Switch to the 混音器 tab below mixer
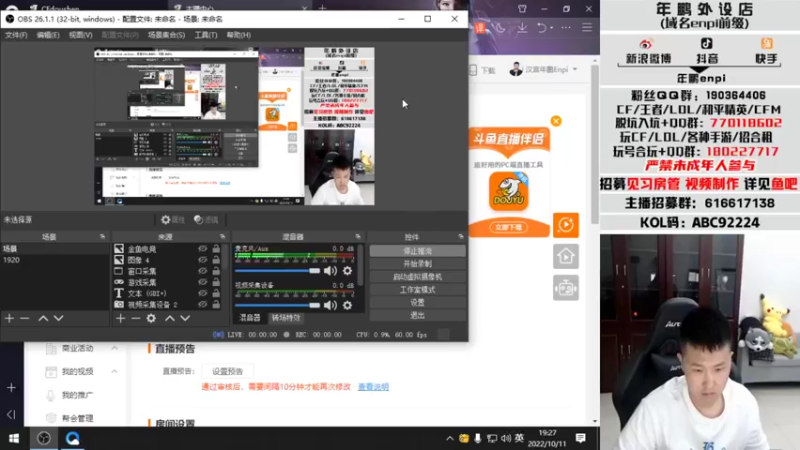 (x=250, y=318)
